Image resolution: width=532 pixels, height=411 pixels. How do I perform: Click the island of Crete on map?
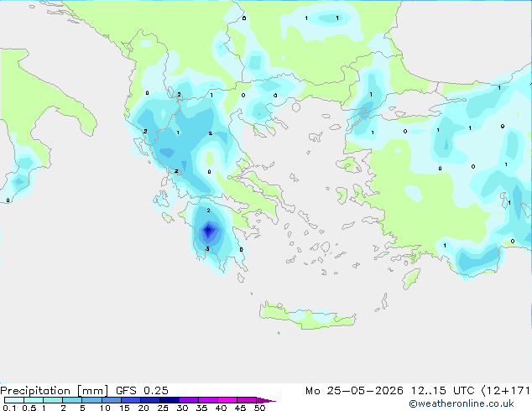click(x=307, y=315)
